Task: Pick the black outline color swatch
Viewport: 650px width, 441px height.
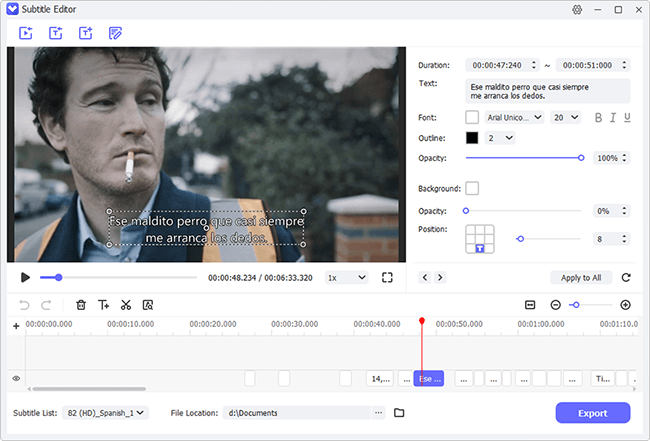Action: coord(472,138)
